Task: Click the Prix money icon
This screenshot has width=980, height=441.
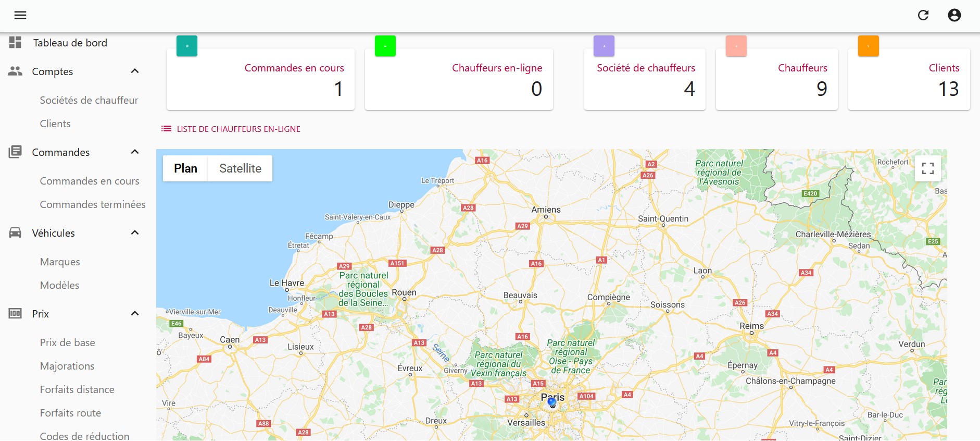Action: [x=15, y=313]
